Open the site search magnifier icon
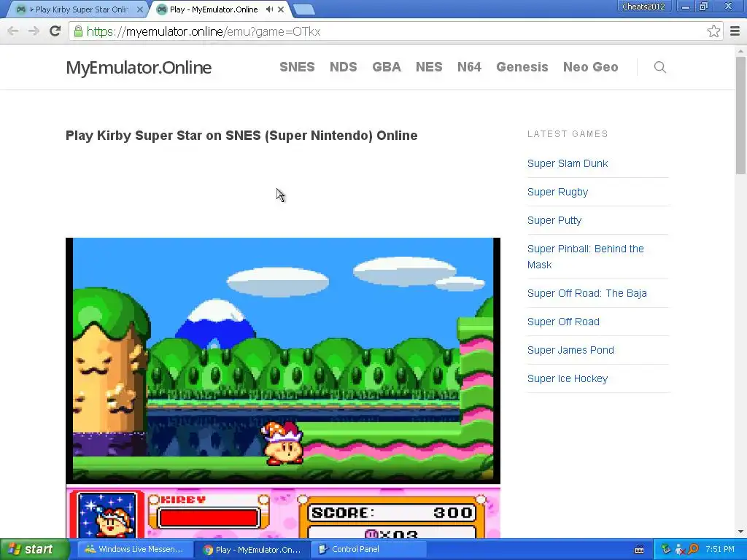 (x=659, y=67)
